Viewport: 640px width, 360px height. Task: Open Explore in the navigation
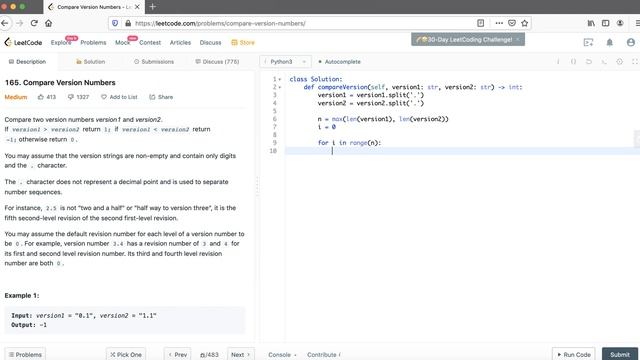(x=61, y=42)
